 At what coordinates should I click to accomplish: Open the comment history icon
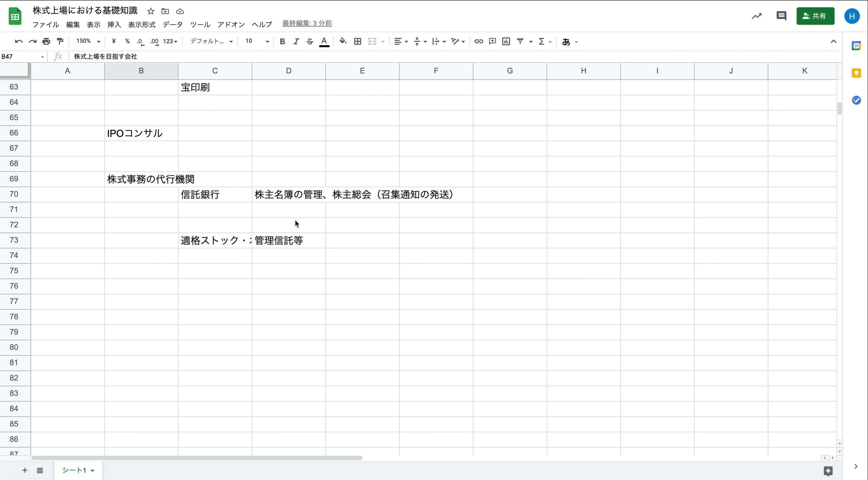click(781, 16)
